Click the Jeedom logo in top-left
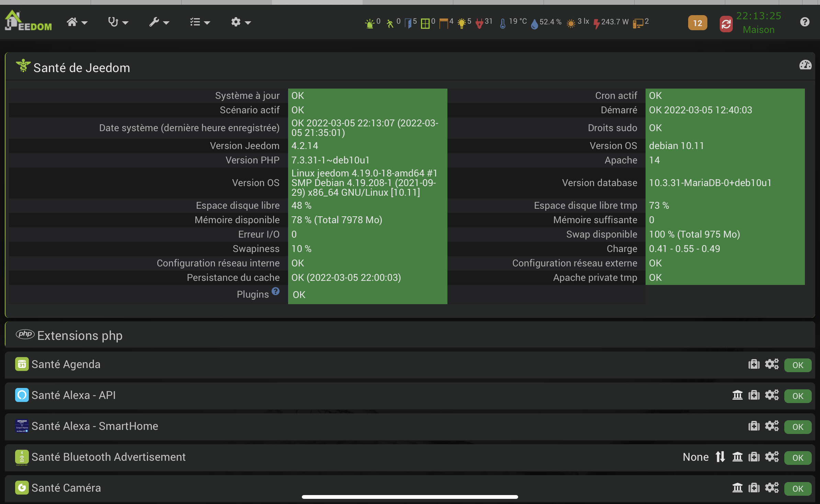 (28, 22)
